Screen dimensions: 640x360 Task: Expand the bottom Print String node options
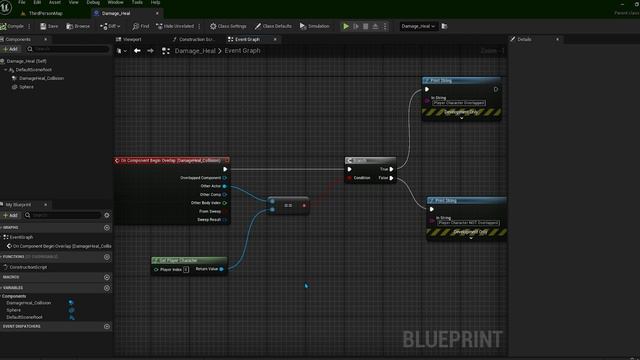[471, 238]
